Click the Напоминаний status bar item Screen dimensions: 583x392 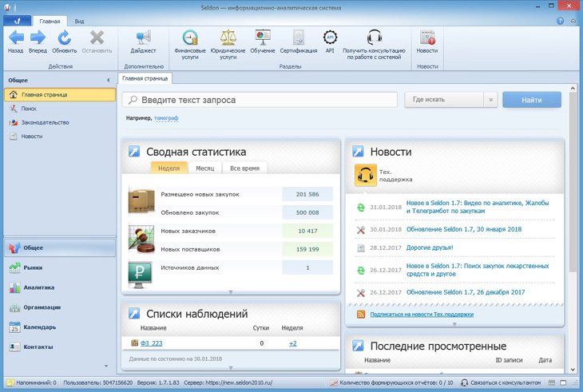tap(32, 382)
